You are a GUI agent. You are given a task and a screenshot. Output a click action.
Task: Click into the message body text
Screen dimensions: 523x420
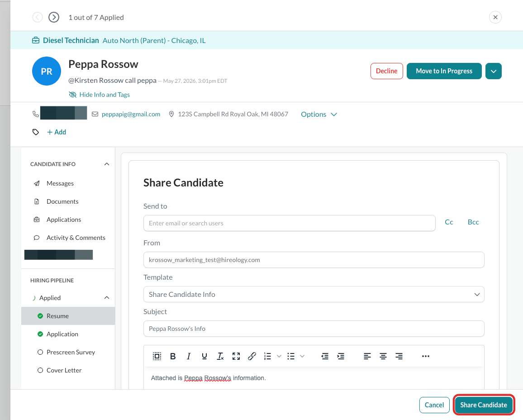[209, 378]
